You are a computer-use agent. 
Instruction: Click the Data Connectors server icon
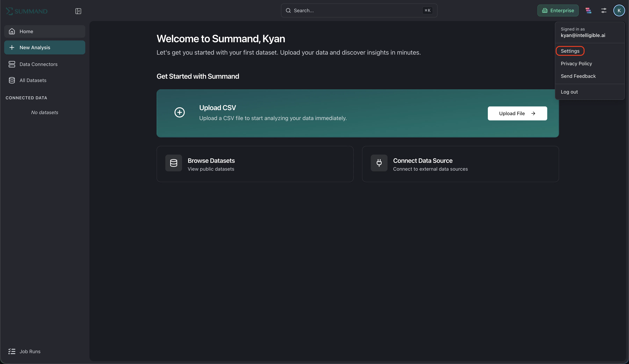12,64
